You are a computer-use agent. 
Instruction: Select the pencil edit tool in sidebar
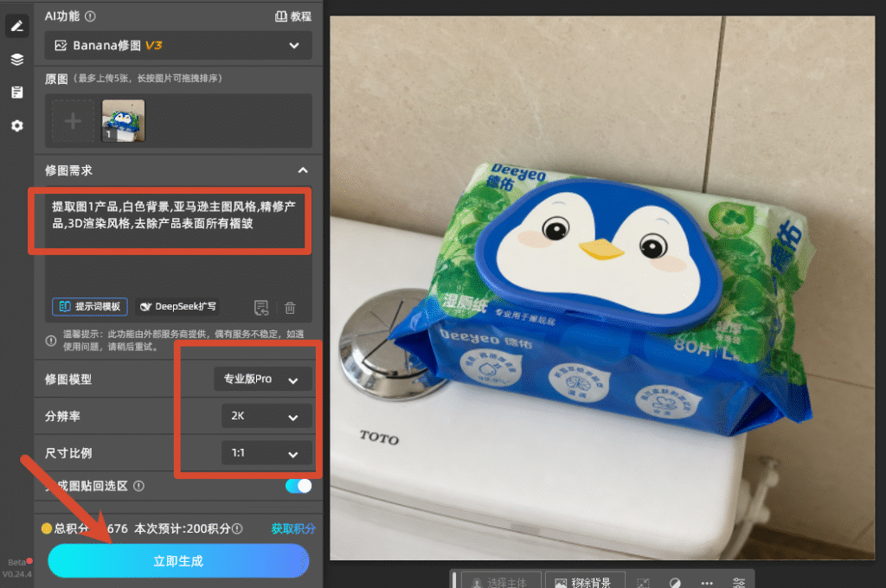click(x=17, y=26)
